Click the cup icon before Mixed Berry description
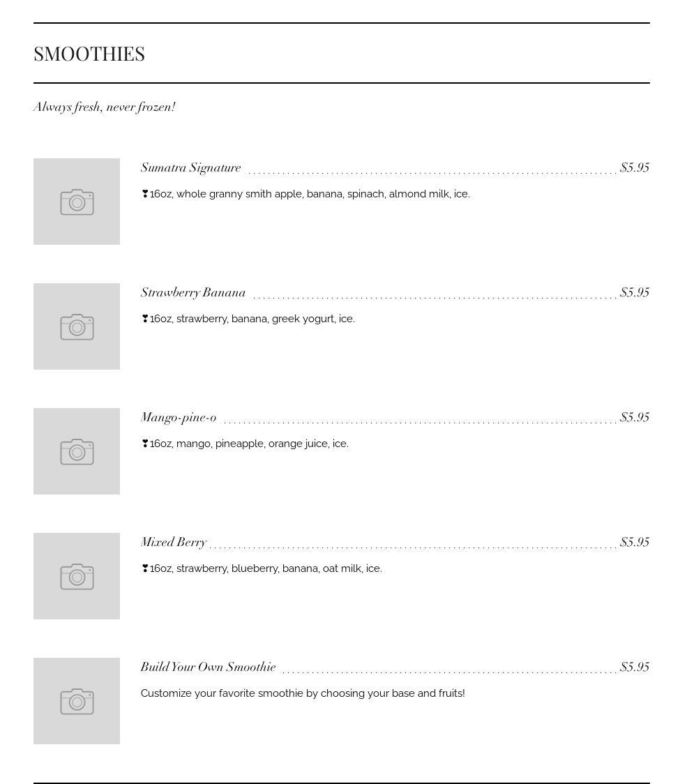 coord(145,568)
